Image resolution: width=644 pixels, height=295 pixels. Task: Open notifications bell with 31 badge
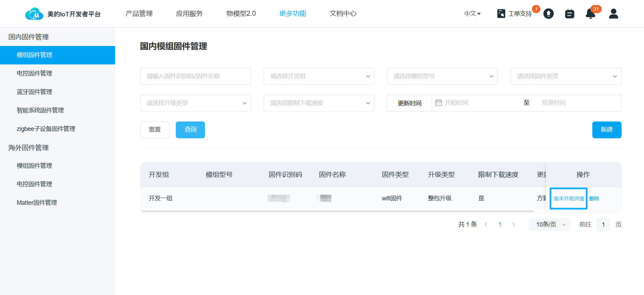pyautogui.click(x=590, y=14)
